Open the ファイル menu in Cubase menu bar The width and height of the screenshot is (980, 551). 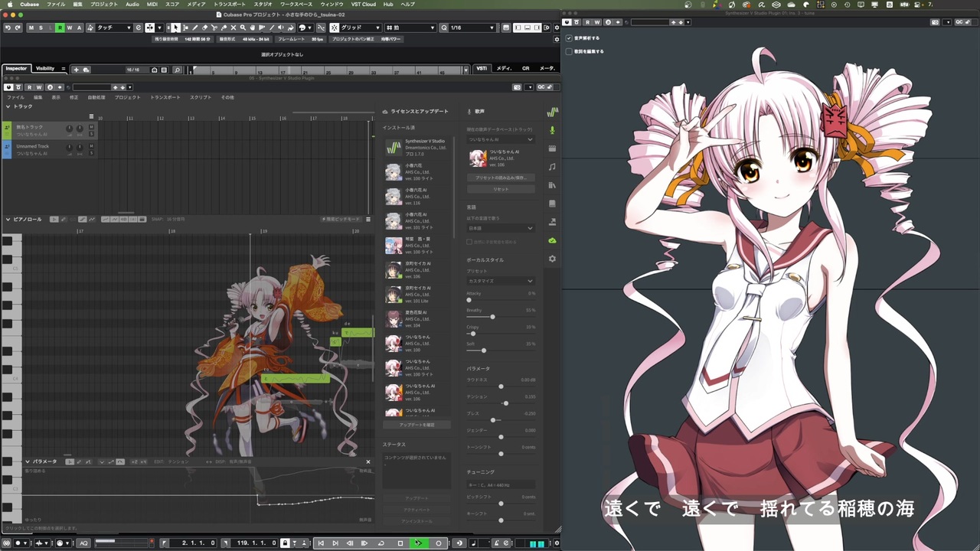tap(56, 4)
